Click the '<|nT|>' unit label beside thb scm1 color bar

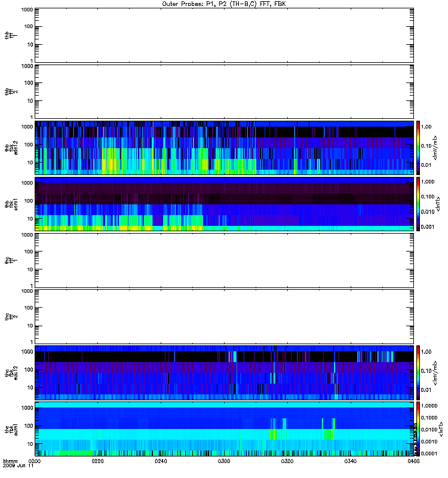click(438, 204)
